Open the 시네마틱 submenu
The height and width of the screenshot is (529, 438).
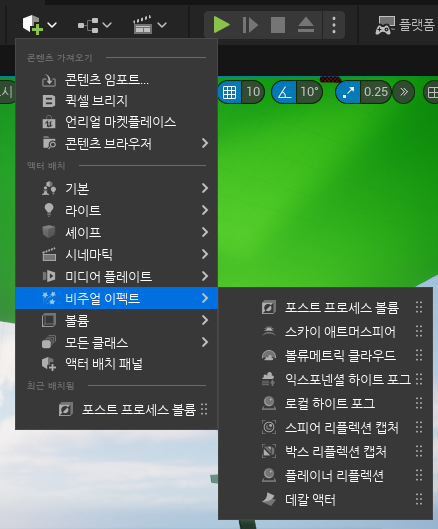pyautogui.click(x=116, y=254)
